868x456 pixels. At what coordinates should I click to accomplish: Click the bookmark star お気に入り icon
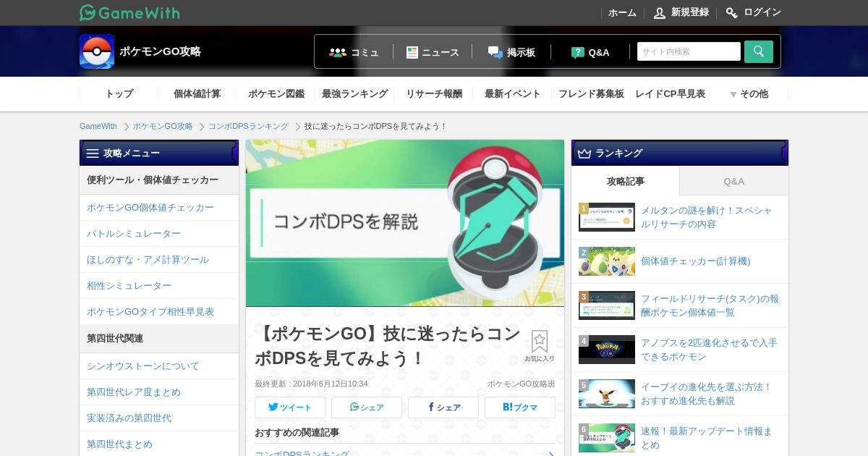pyautogui.click(x=540, y=346)
